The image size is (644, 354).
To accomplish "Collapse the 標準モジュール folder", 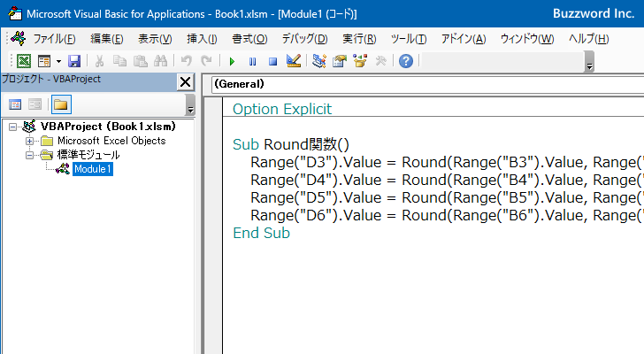I will 29,155.
